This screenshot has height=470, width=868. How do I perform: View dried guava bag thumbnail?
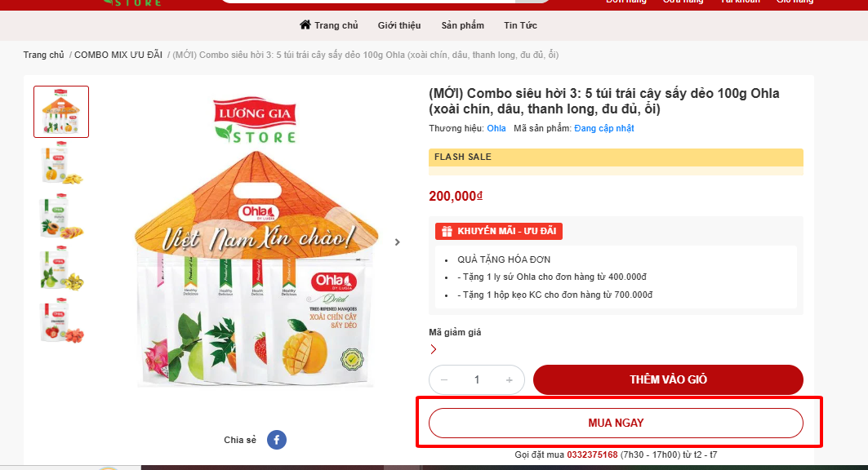61,268
